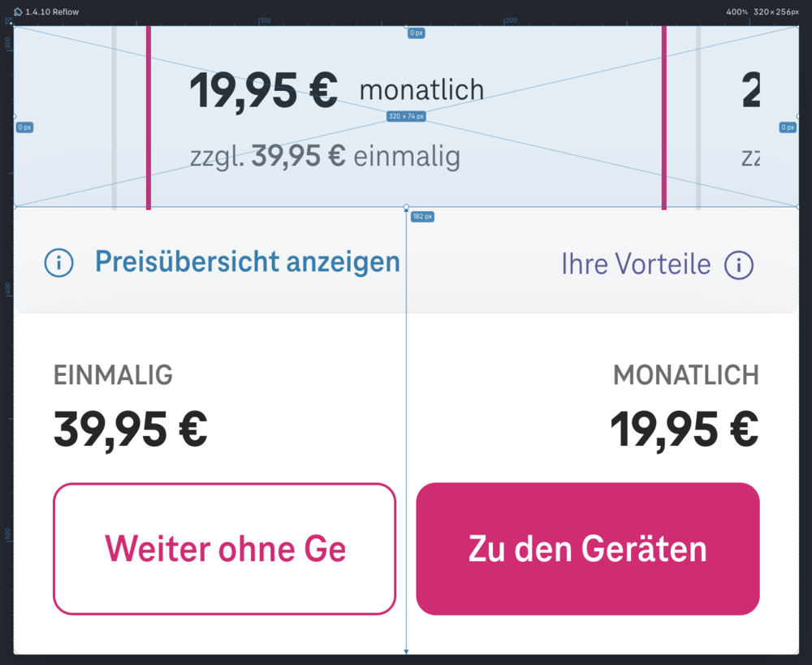Click the right magenta vertical bar
812x665 pixels.
click(x=664, y=118)
